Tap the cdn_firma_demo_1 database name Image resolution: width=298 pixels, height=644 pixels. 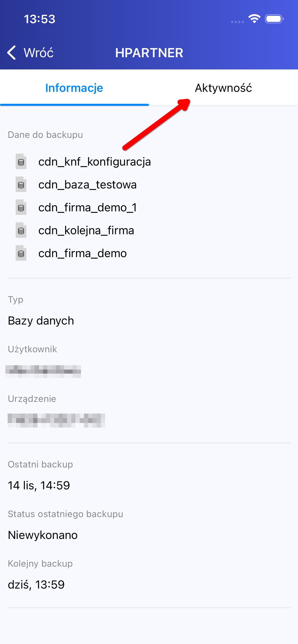tap(88, 208)
